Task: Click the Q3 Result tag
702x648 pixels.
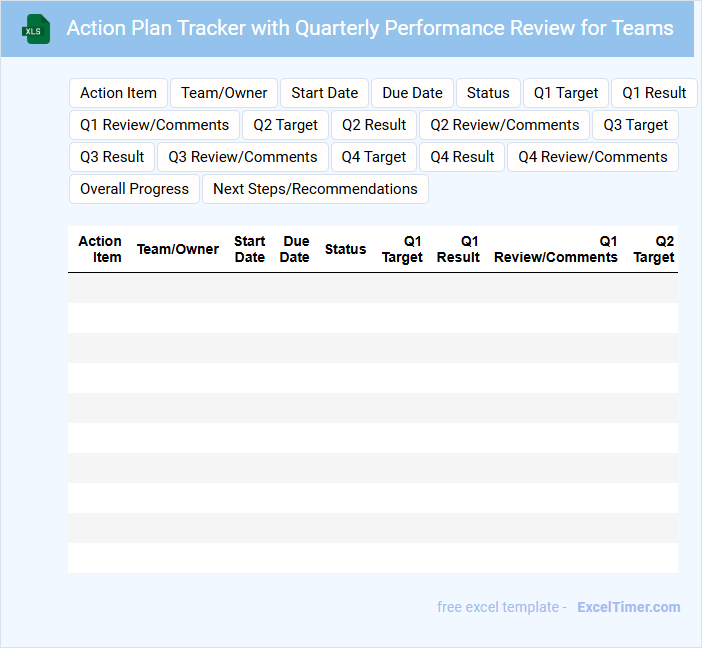Action: 112,157
